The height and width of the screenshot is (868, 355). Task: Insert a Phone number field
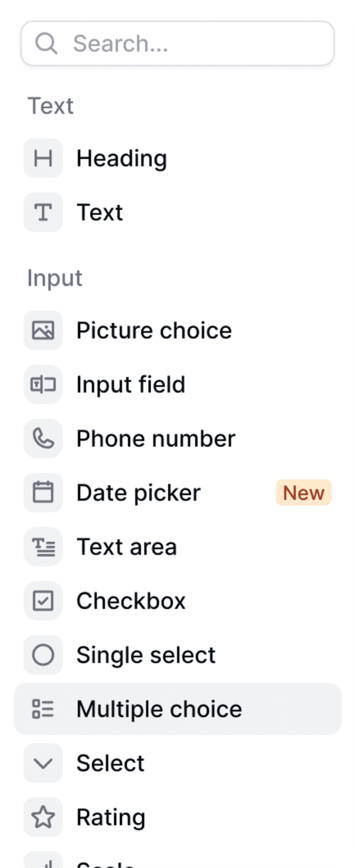click(156, 439)
